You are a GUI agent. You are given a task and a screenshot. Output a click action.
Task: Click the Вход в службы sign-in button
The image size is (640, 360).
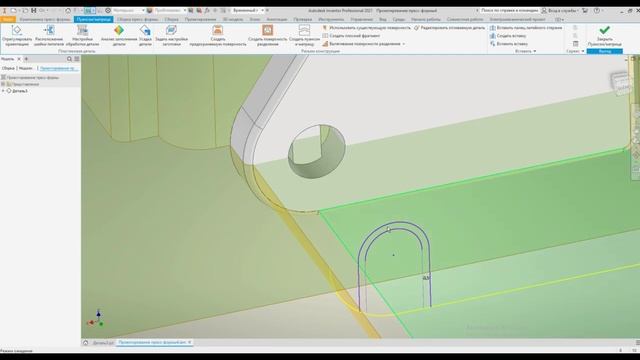pos(560,10)
